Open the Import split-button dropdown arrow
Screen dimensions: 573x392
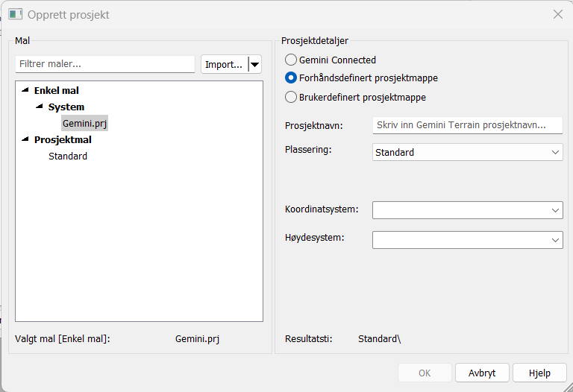pyautogui.click(x=255, y=65)
